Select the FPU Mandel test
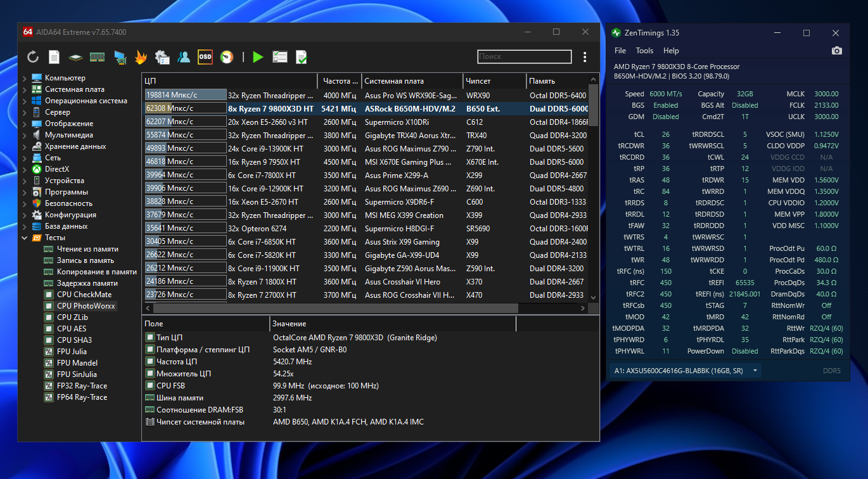 tap(77, 363)
